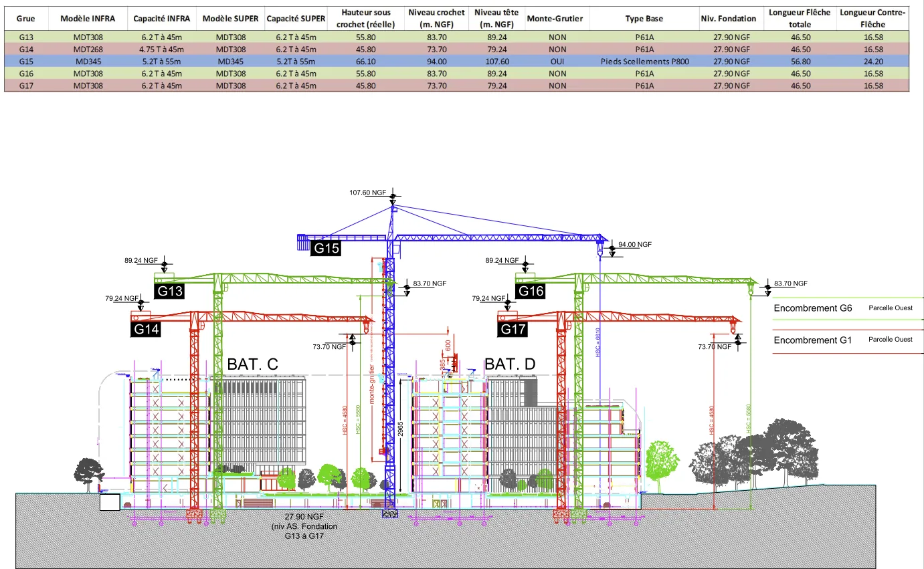Select the "94.00 NGF" hook level label

click(635, 245)
